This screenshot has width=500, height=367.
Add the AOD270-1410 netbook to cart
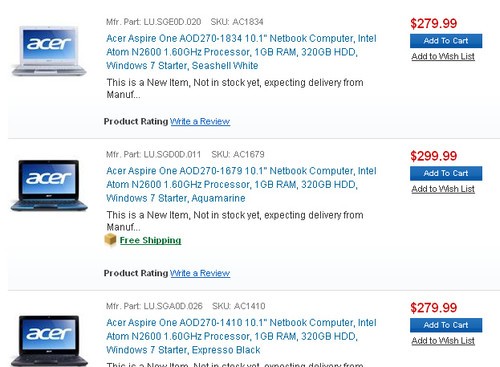pos(446,325)
